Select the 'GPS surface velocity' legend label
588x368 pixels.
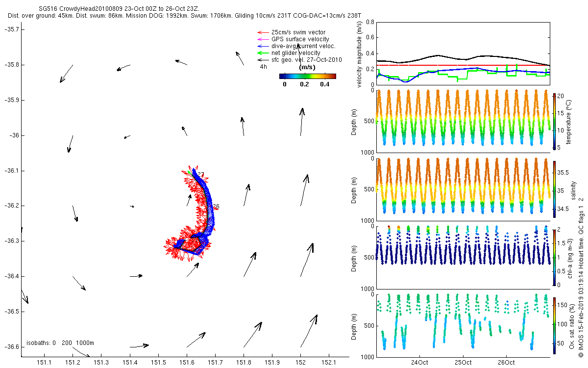tap(300, 39)
